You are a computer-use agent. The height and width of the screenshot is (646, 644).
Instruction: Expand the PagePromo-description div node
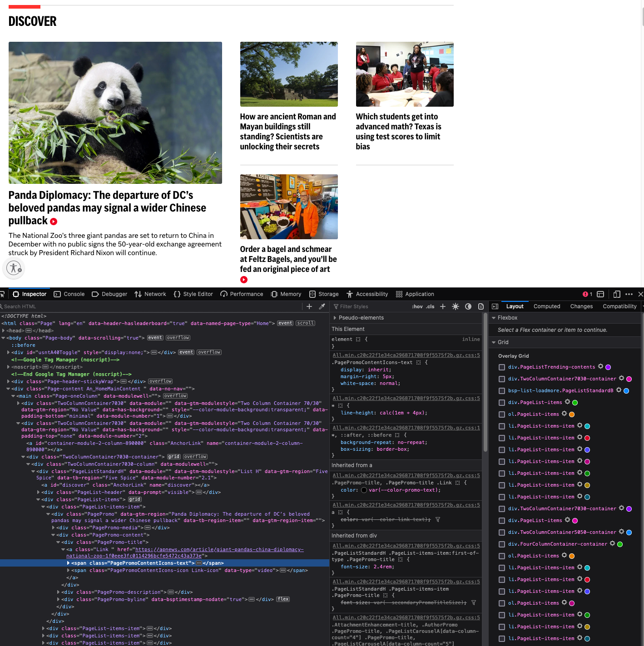click(59, 592)
